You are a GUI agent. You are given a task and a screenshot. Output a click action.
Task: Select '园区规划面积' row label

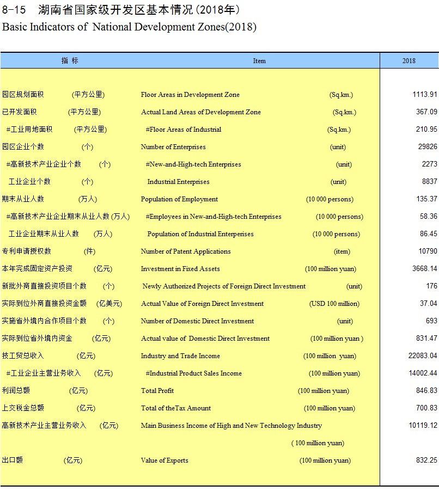pyautogui.click(x=22, y=94)
